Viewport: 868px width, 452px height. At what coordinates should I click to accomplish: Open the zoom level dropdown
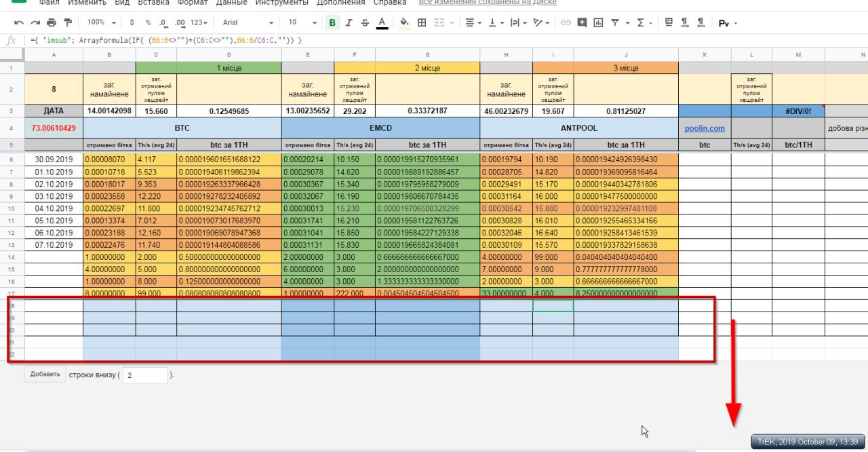(x=100, y=22)
